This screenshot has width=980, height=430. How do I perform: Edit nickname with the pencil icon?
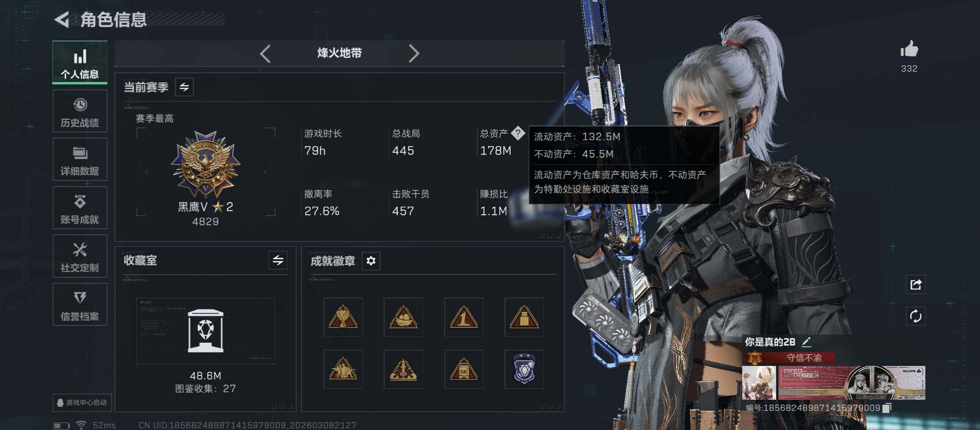(x=806, y=342)
